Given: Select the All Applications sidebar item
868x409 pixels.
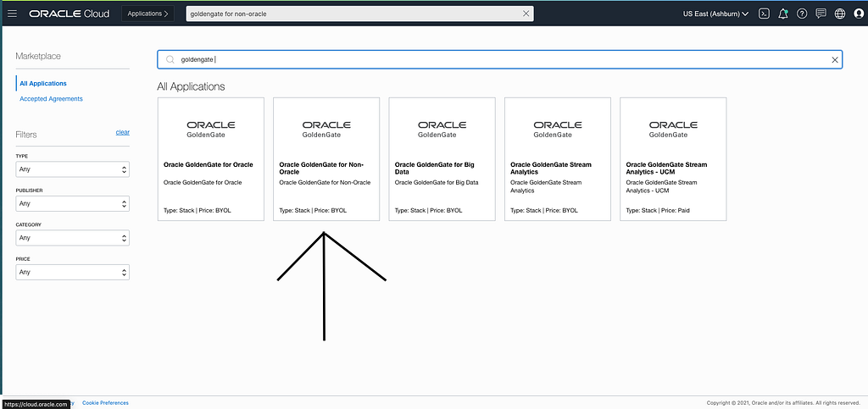Looking at the screenshot, I should pos(43,84).
